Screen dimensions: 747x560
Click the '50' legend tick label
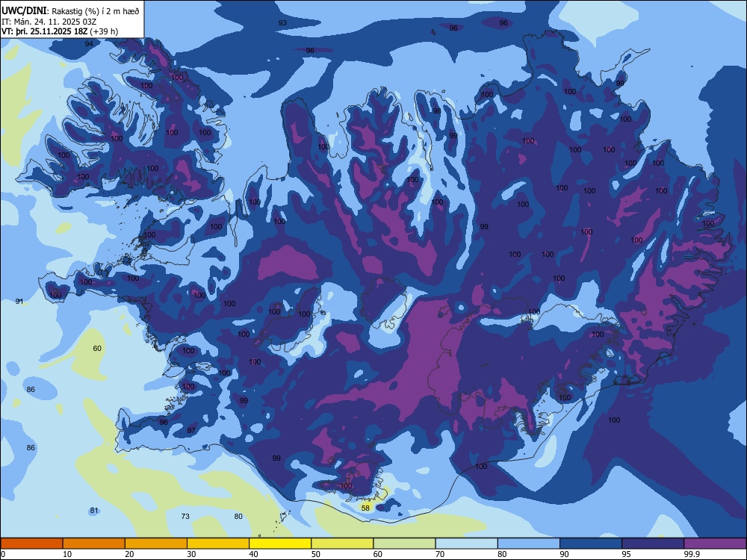[x=315, y=554]
